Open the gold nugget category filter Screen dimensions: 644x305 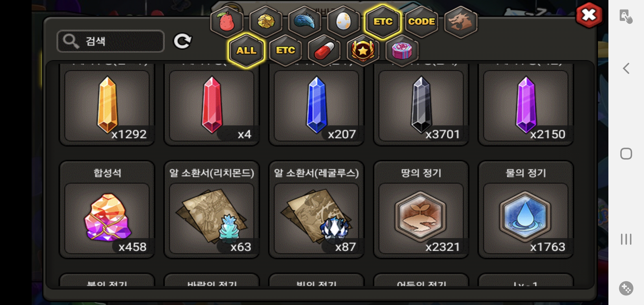click(266, 22)
